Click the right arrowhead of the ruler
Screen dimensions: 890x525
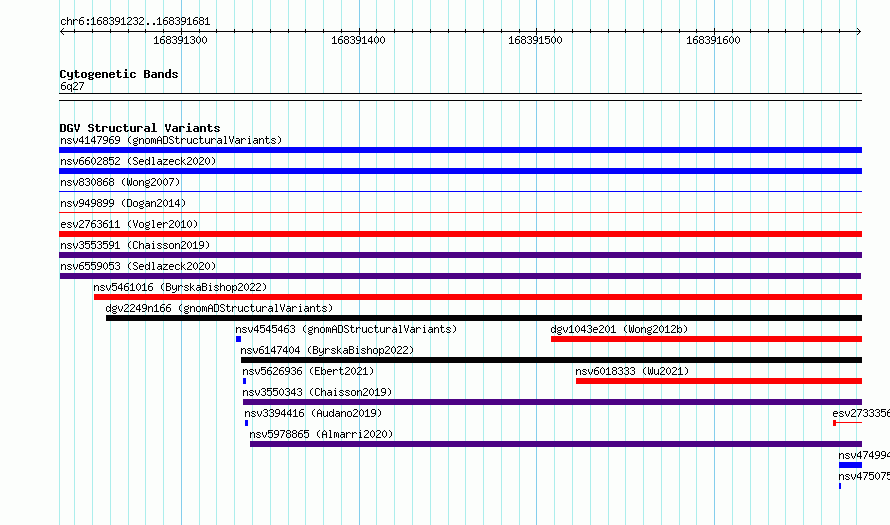[x=859, y=31]
